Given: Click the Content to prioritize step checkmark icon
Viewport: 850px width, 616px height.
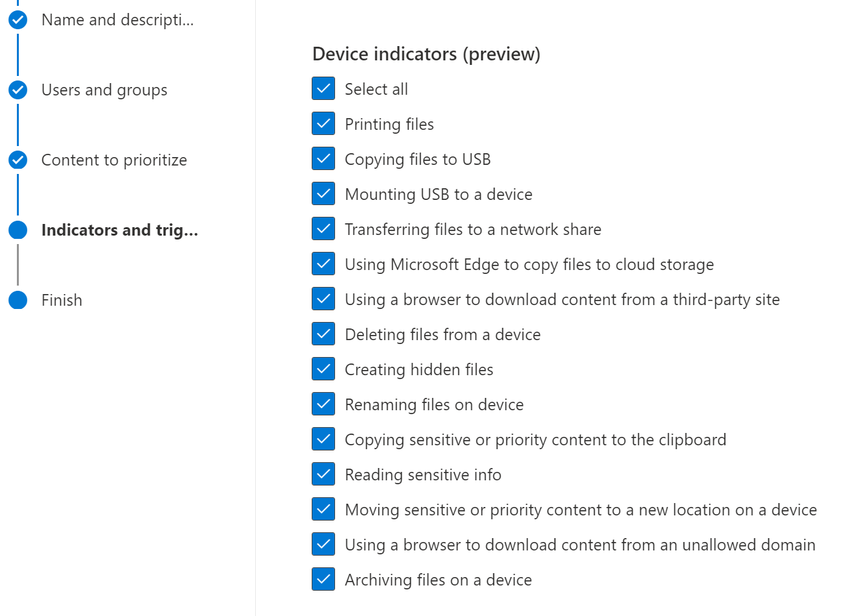Looking at the screenshot, I should tap(18, 160).
